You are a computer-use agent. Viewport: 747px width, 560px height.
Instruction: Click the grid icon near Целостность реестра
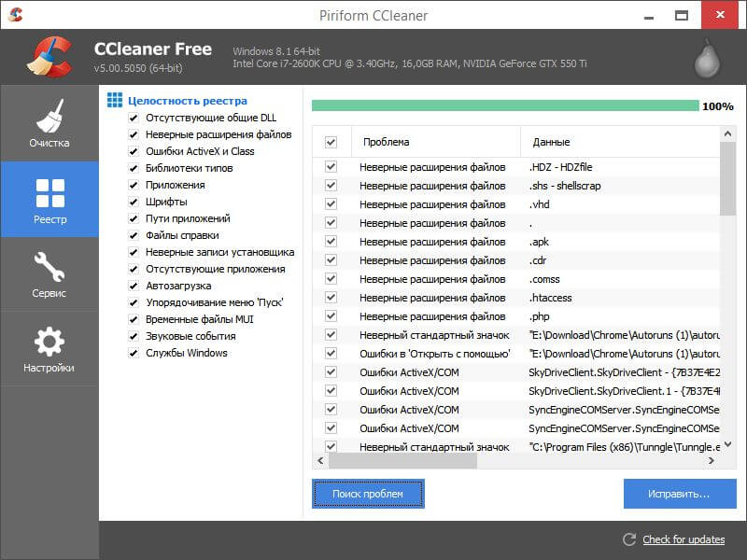point(115,100)
